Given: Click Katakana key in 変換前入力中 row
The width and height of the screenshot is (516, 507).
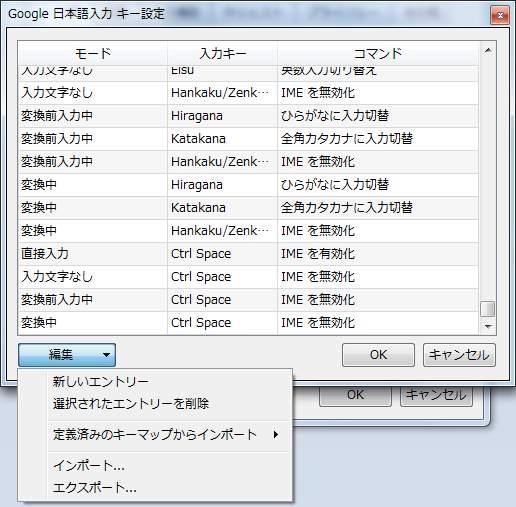Looking at the screenshot, I should [223, 139].
